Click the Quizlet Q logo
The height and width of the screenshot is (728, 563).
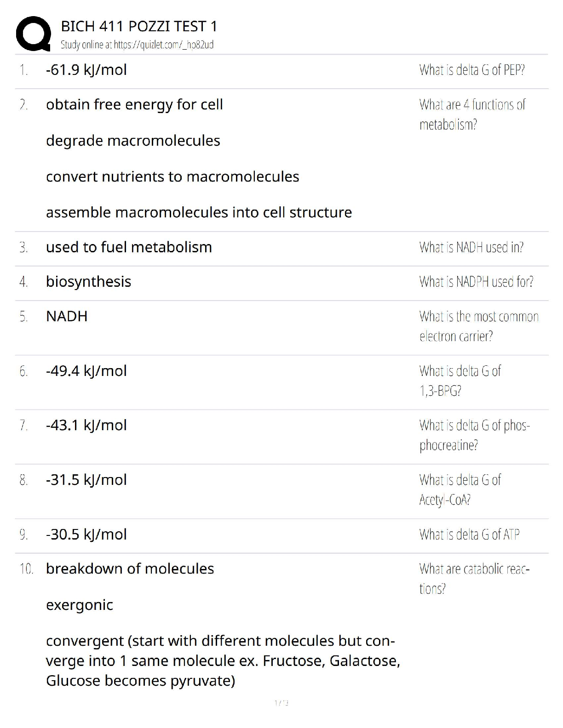click(x=33, y=34)
